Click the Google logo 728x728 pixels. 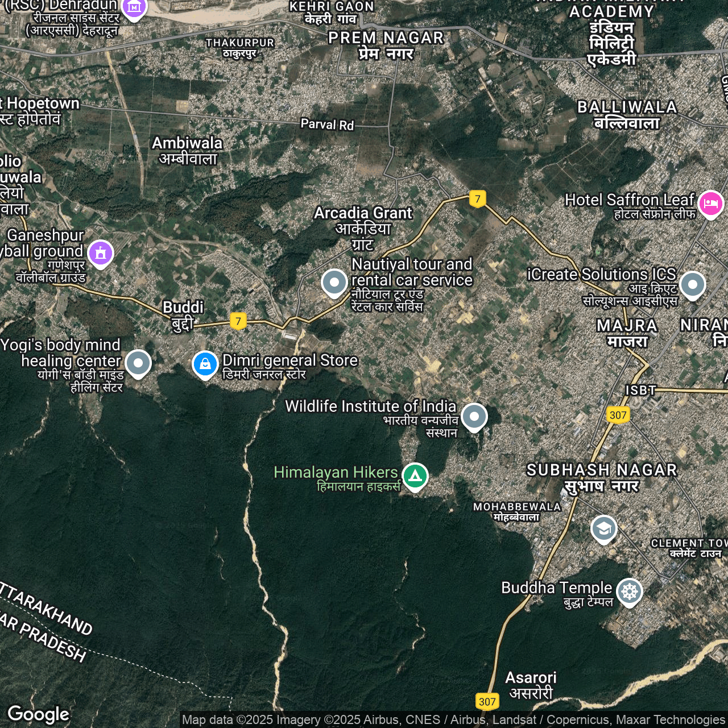38,714
